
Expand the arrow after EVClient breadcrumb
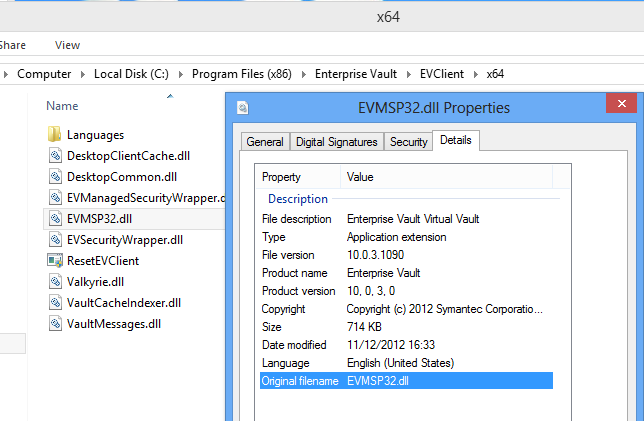(477, 74)
